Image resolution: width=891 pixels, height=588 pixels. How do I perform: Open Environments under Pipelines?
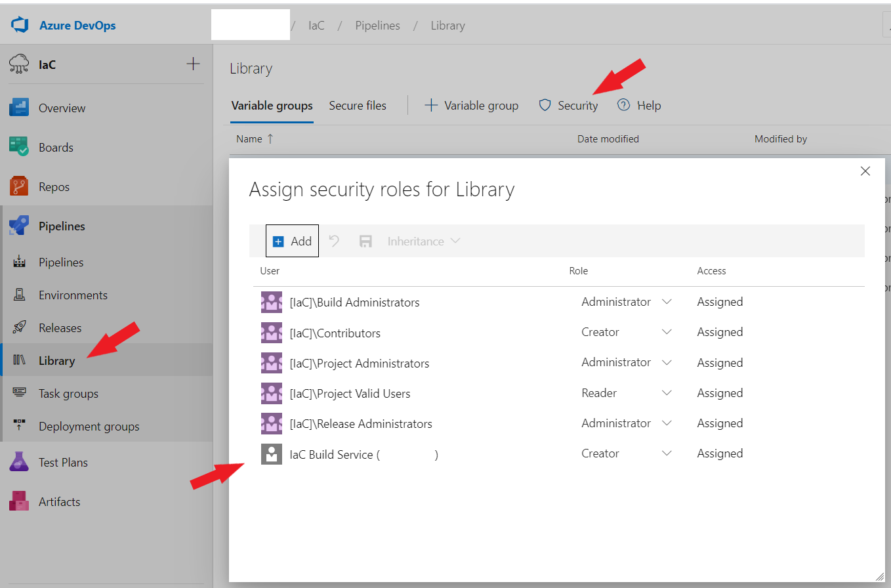coord(73,295)
